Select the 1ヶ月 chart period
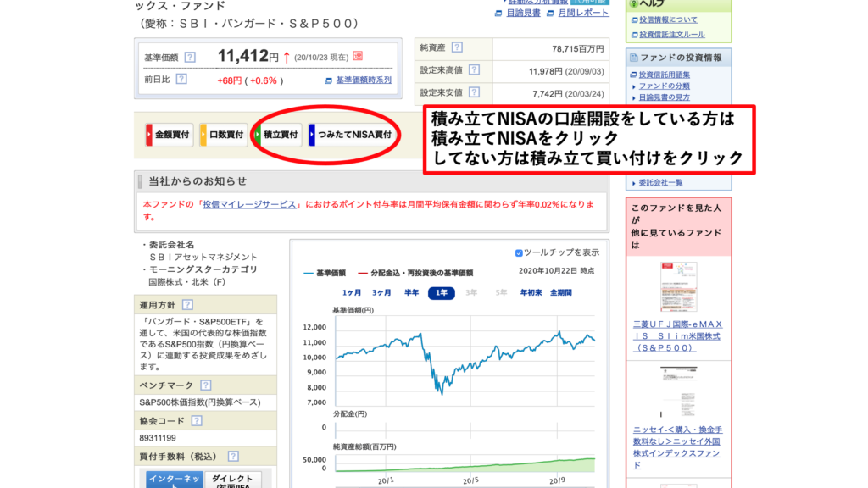This screenshot has width=868, height=488. pos(352,292)
